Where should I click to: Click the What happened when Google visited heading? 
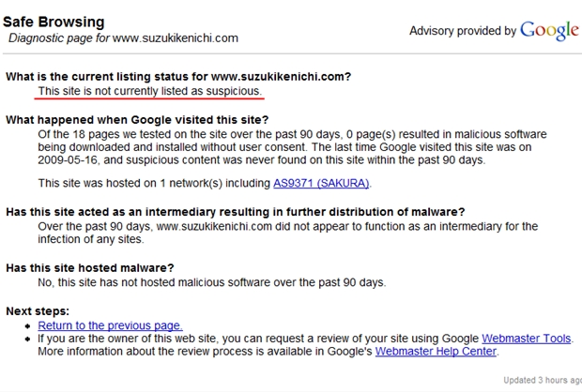tap(137, 120)
